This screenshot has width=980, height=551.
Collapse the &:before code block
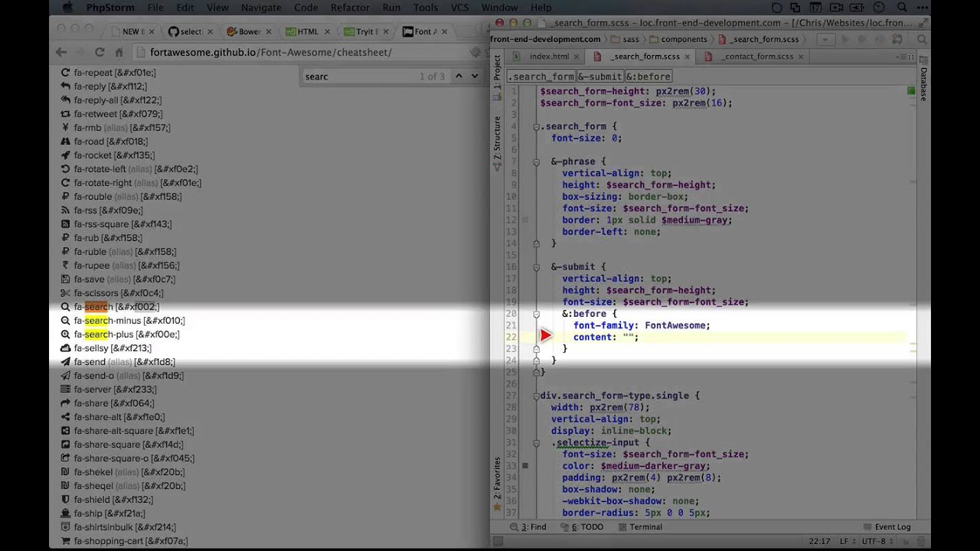(x=536, y=314)
